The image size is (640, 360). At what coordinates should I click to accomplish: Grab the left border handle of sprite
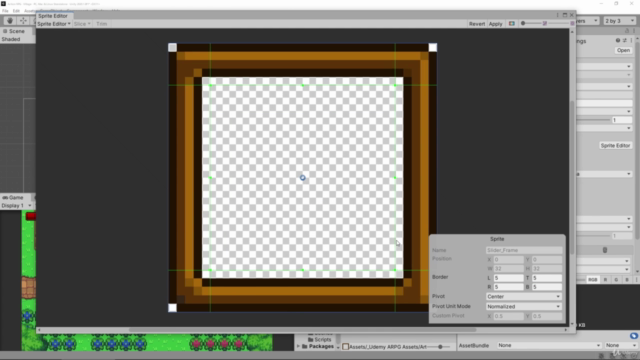(210, 178)
